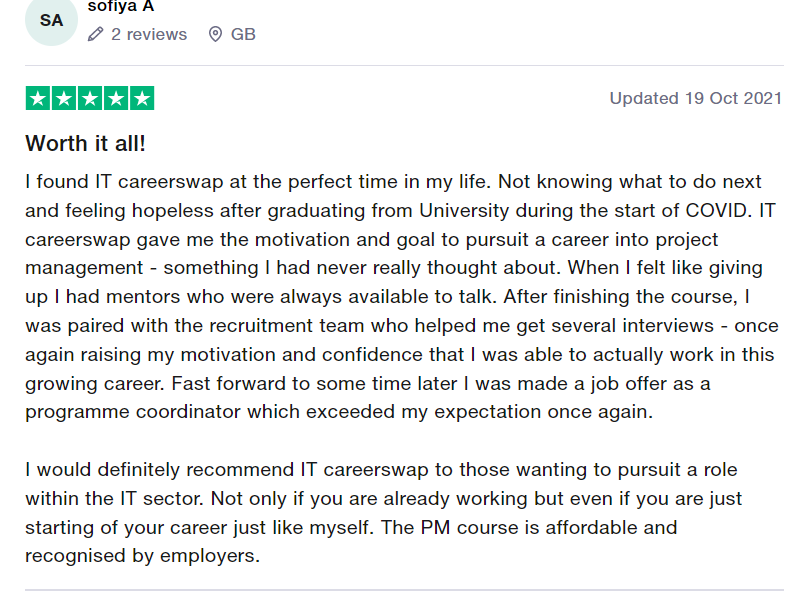Click the phrase "programme coordinator" in the review
This screenshot has width=801, height=593.
click(133, 412)
